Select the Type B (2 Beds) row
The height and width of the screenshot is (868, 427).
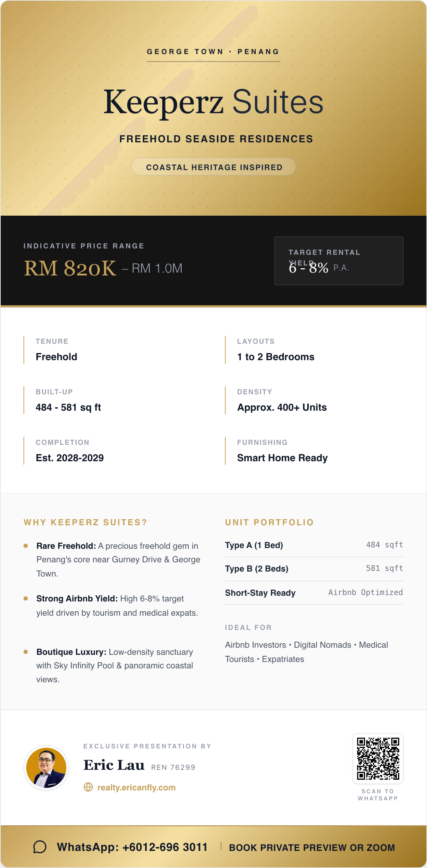(314, 569)
